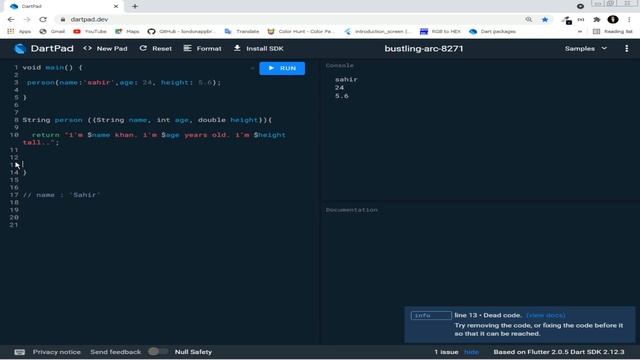
Task: Click the Flutter SDK version text
Action: pyautogui.click(x=559, y=352)
